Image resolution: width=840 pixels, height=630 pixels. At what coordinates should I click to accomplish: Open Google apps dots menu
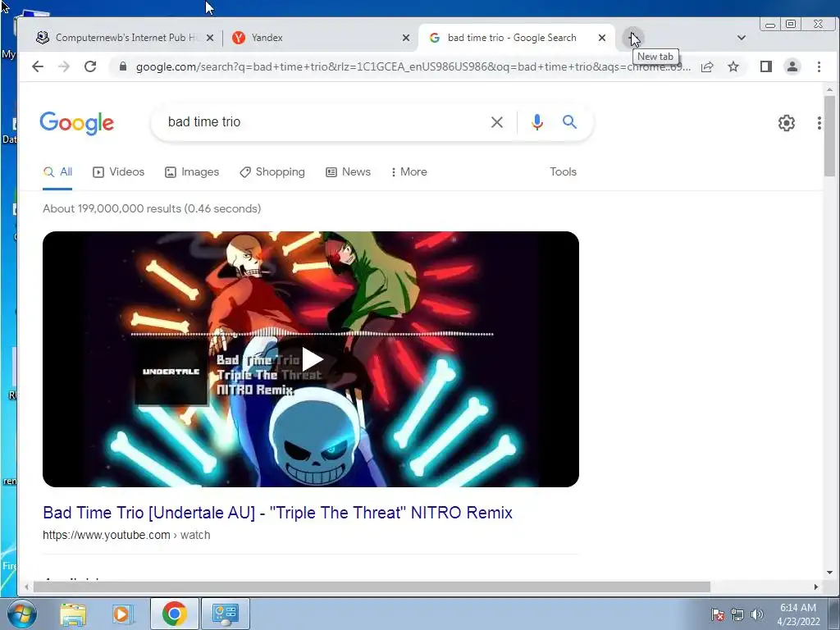click(x=819, y=123)
